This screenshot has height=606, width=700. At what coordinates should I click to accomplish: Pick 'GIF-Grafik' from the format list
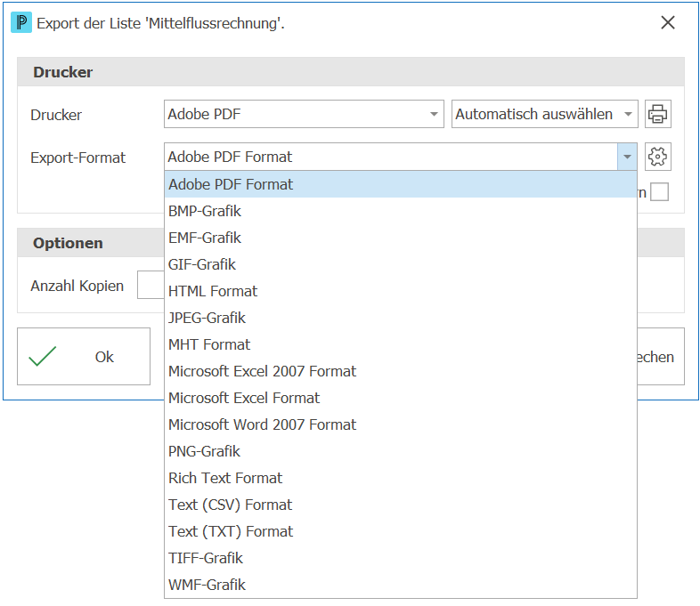pos(401,264)
